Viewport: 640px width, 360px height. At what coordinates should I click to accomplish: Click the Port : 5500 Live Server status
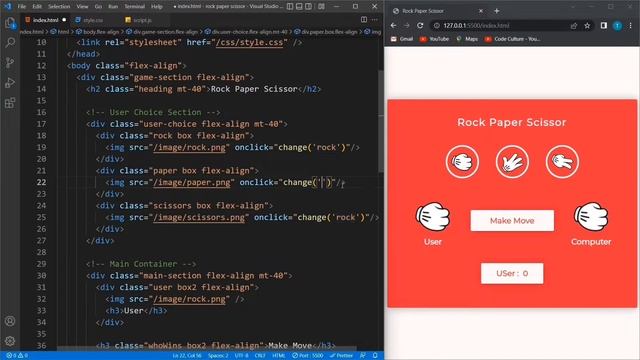[307, 356]
